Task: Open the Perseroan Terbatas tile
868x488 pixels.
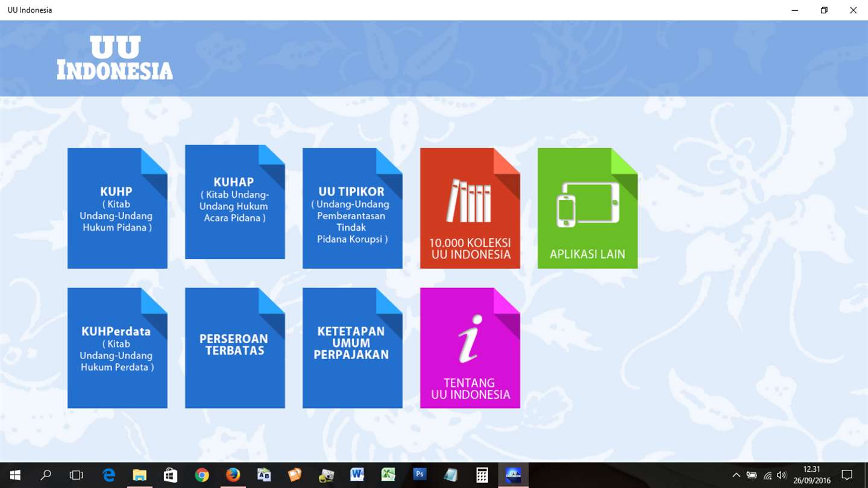Action: coord(235,348)
